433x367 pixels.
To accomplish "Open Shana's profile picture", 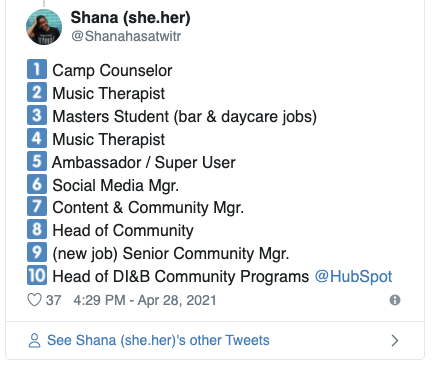I will click(x=44, y=27).
